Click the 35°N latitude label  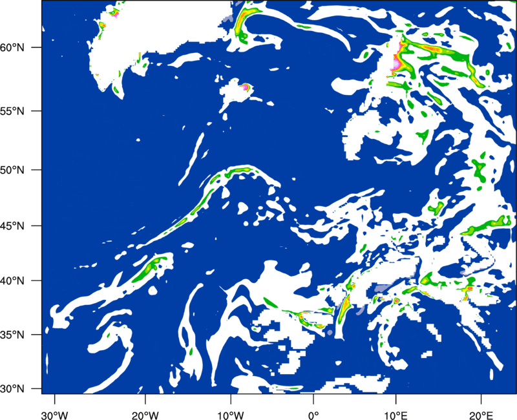coord(12,335)
